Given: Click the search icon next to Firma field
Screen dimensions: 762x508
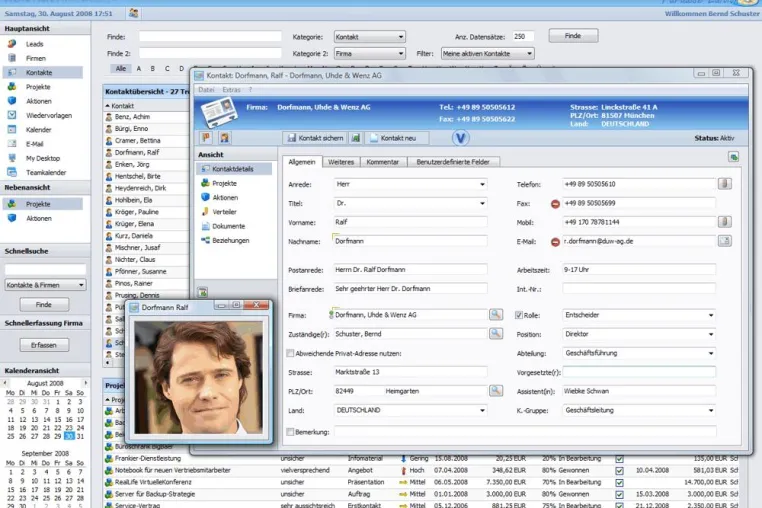Looking at the screenshot, I should 496,315.
